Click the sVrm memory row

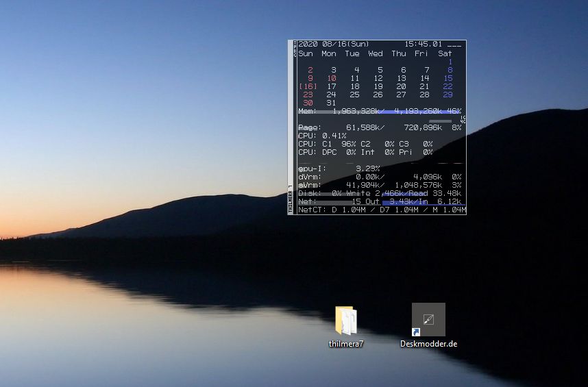click(380, 185)
